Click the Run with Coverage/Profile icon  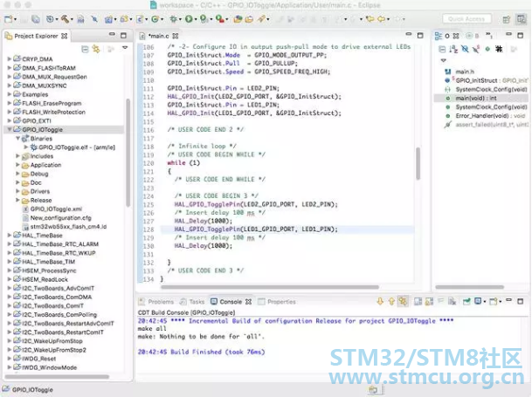point(204,19)
